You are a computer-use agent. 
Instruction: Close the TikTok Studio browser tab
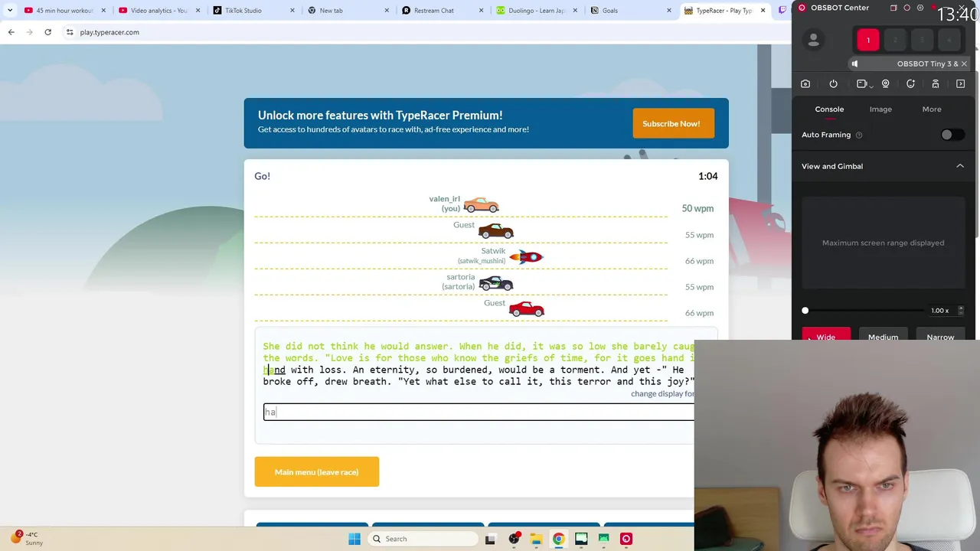click(x=292, y=11)
